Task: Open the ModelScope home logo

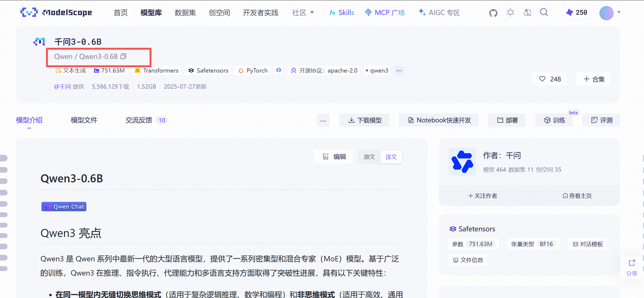Action: [56, 12]
